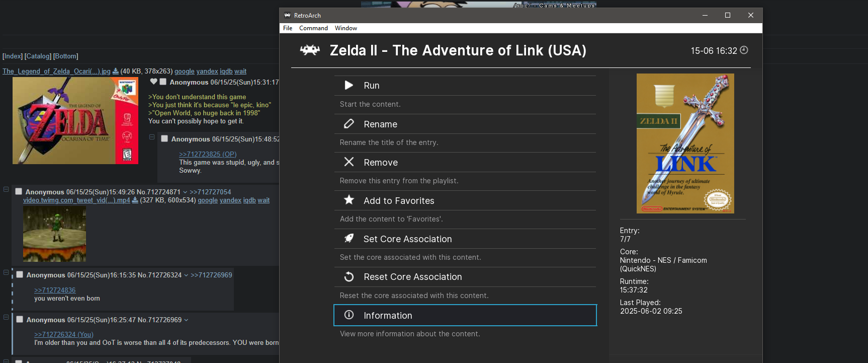Select the Rename entry option
The image size is (868, 363).
click(465, 124)
